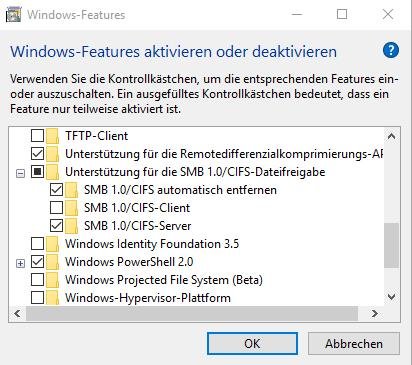The width and height of the screenshot is (412, 365).
Task: Check the SMB 1.0/CIFS-Client checkbox
Action: [56, 208]
